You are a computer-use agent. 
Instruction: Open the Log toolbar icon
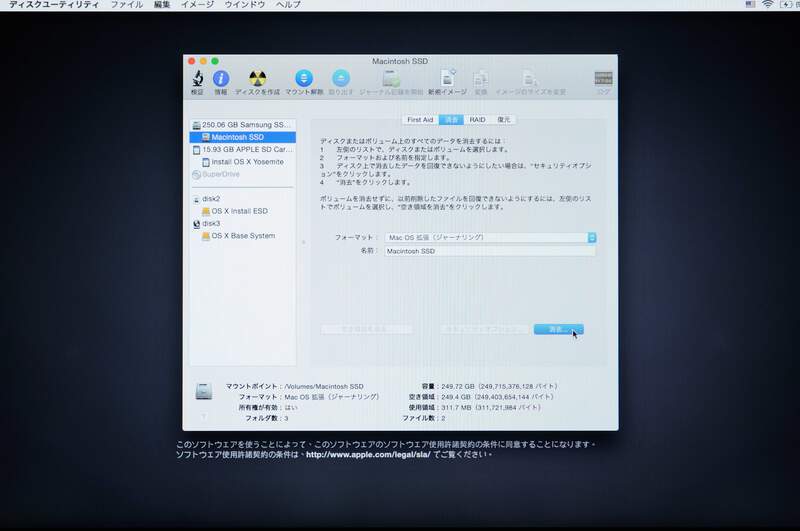pyautogui.click(x=604, y=79)
